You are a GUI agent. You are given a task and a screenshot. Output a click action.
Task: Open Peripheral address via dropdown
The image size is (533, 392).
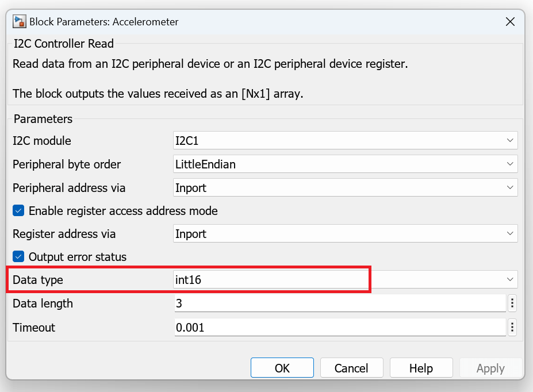point(345,187)
